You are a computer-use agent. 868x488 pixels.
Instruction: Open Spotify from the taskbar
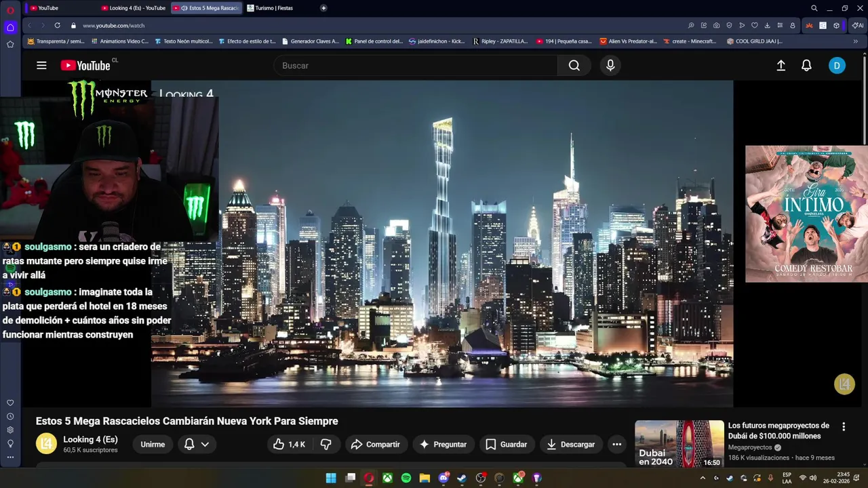406,478
